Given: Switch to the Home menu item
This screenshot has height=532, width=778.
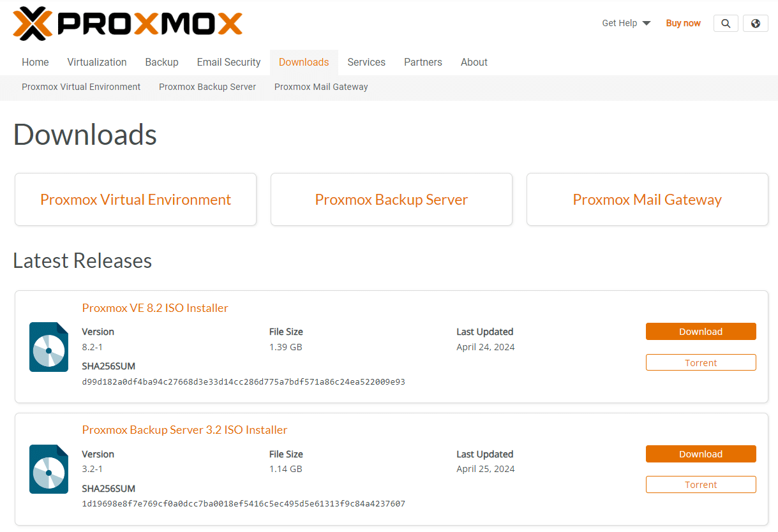Looking at the screenshot, I should pyautogui.click(x=35, y=62).
